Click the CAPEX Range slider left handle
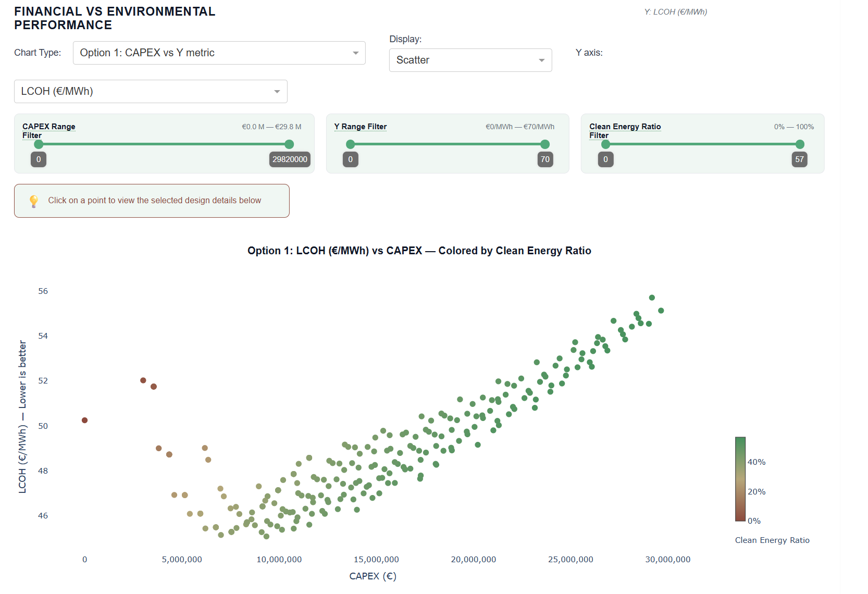868x594 pixels. [x=39, y=144]
